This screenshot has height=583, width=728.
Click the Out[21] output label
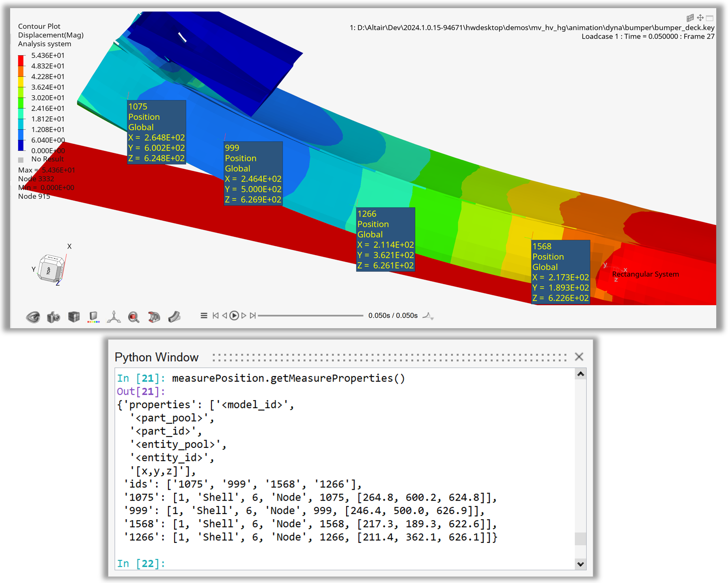[141, 392]
